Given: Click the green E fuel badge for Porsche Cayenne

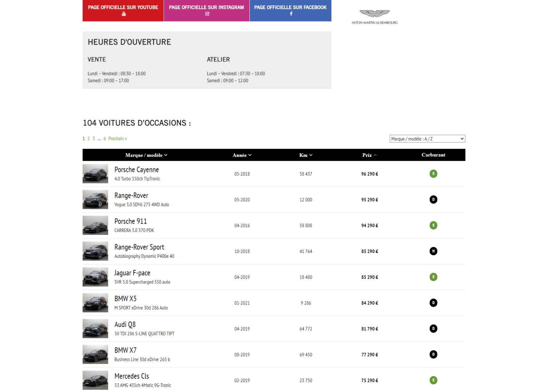Looking at the screenshot, I should click(x=433, y=174).
